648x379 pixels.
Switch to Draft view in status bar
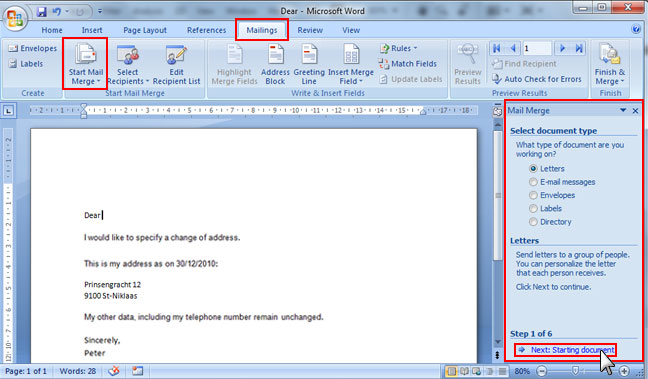click(x=502, y=371)
